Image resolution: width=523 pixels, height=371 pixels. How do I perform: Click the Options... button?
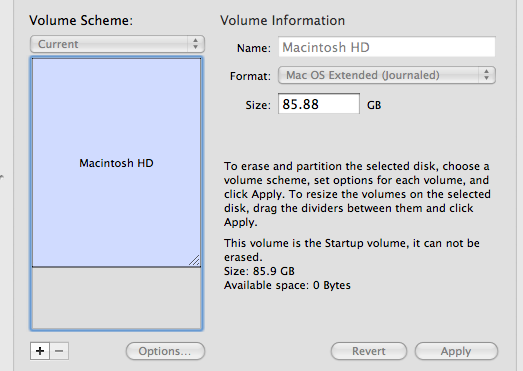165,351
